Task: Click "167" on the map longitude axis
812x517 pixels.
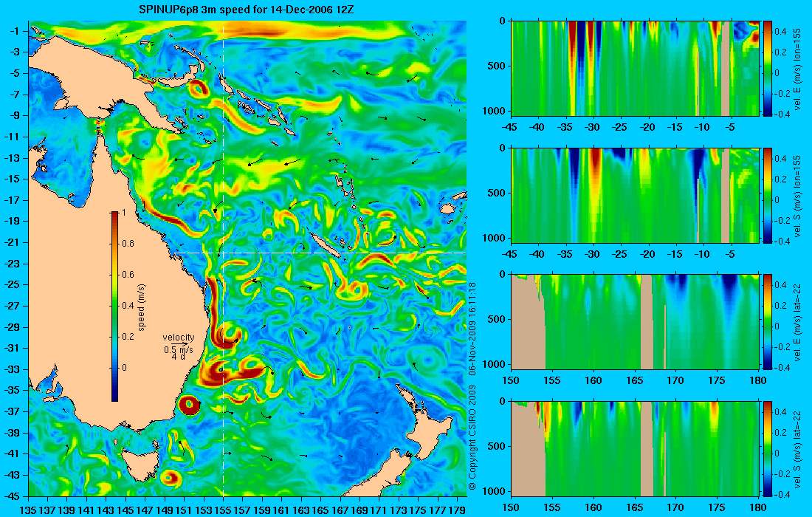Action: point(340,510)
